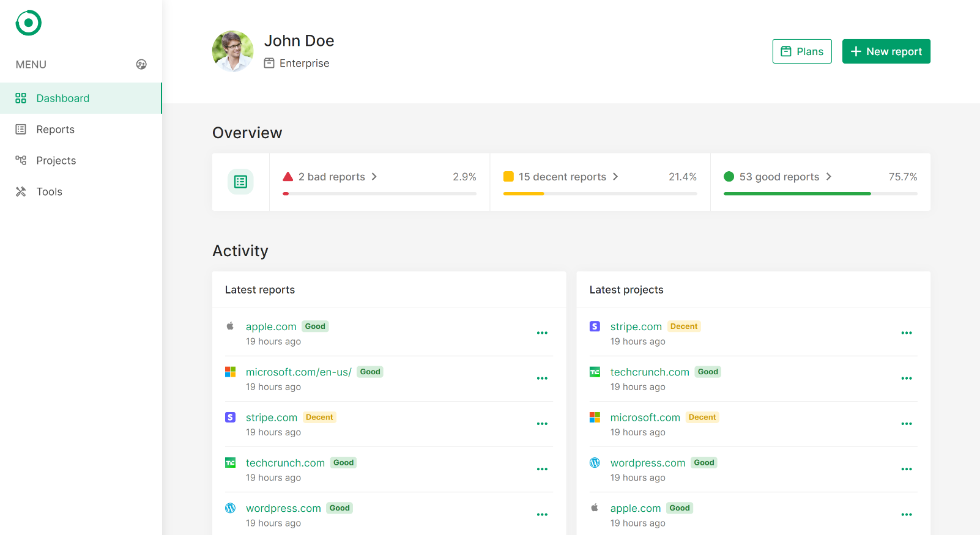
Task: Open wordpress.com in Latest projects
Action: coord(648,463)
